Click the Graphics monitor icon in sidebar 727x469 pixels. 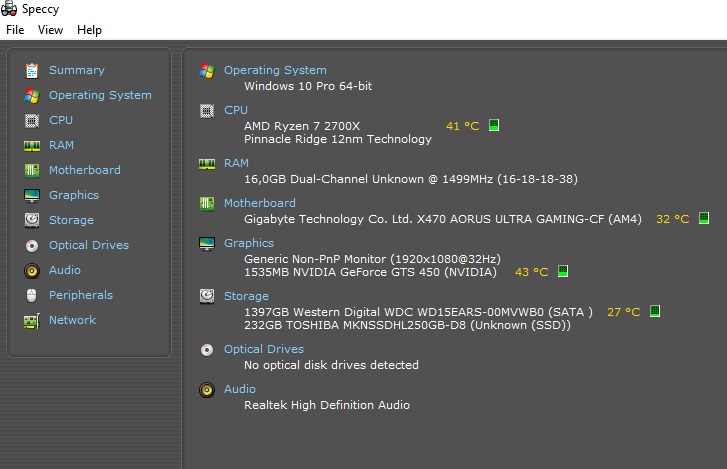pos(32,196)
